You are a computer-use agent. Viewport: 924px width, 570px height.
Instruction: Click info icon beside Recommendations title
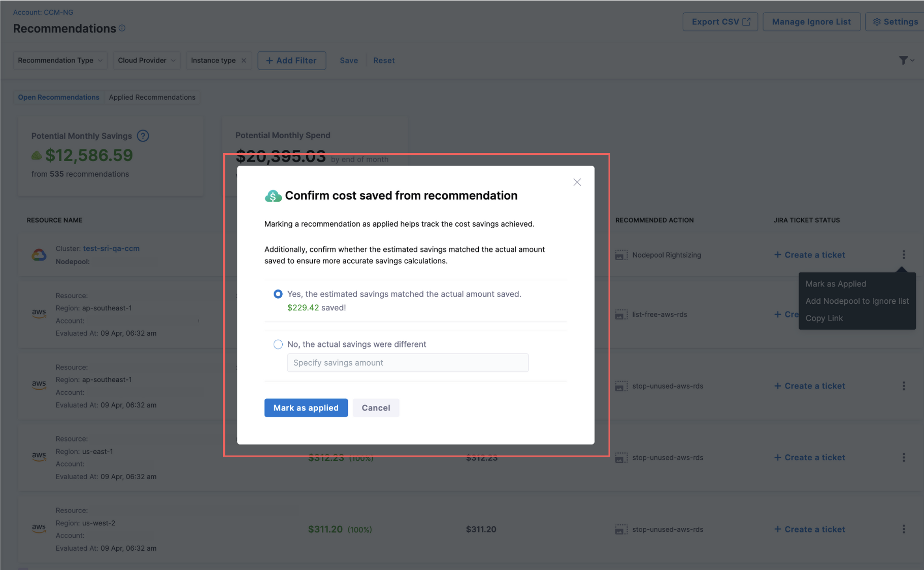click(x=122, y=28)
